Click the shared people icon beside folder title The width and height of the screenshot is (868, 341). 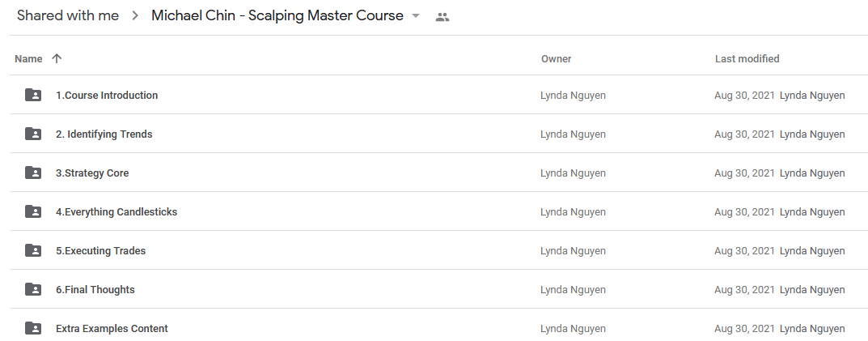(442, 17)
